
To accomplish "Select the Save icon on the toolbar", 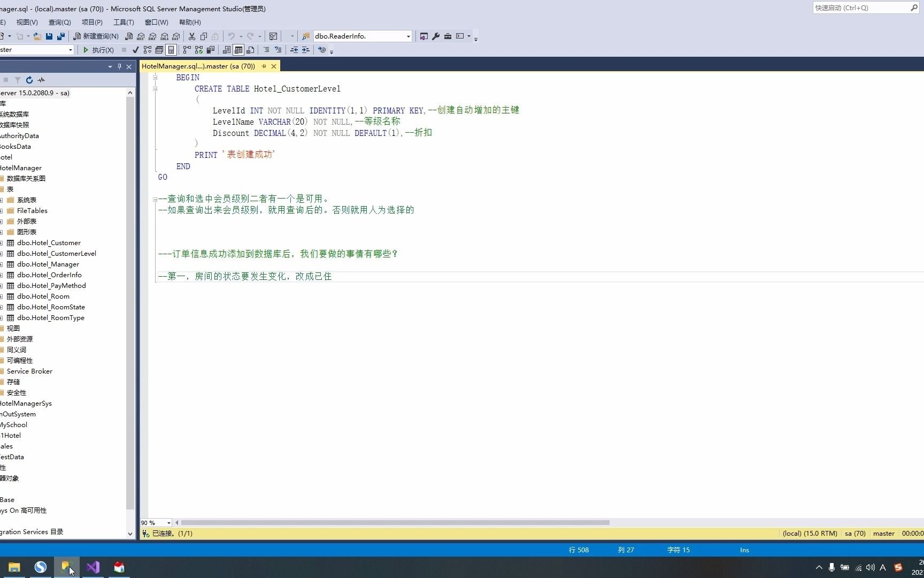I will 49,36.
